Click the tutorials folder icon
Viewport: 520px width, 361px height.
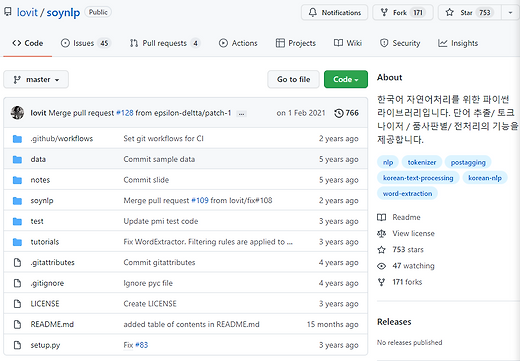17,242
